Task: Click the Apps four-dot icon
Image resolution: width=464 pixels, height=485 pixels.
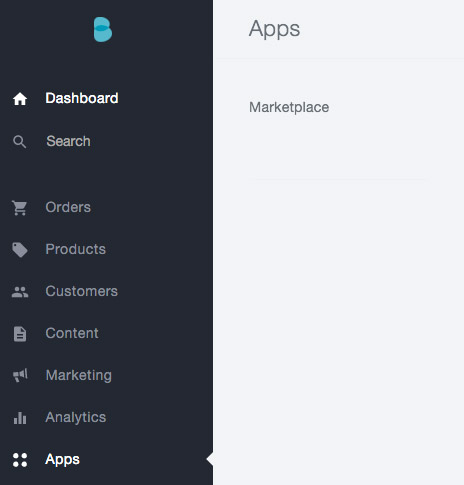Action: coord(20,460)
